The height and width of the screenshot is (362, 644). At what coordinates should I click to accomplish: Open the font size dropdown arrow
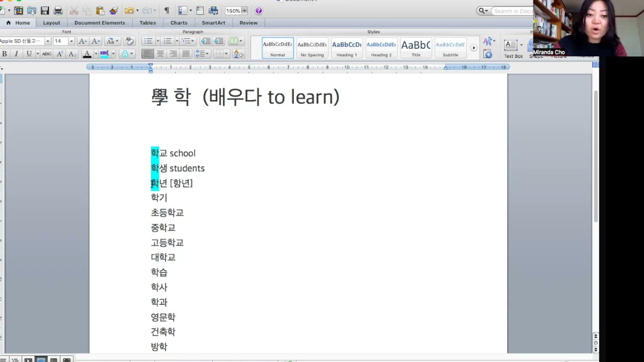71,41
